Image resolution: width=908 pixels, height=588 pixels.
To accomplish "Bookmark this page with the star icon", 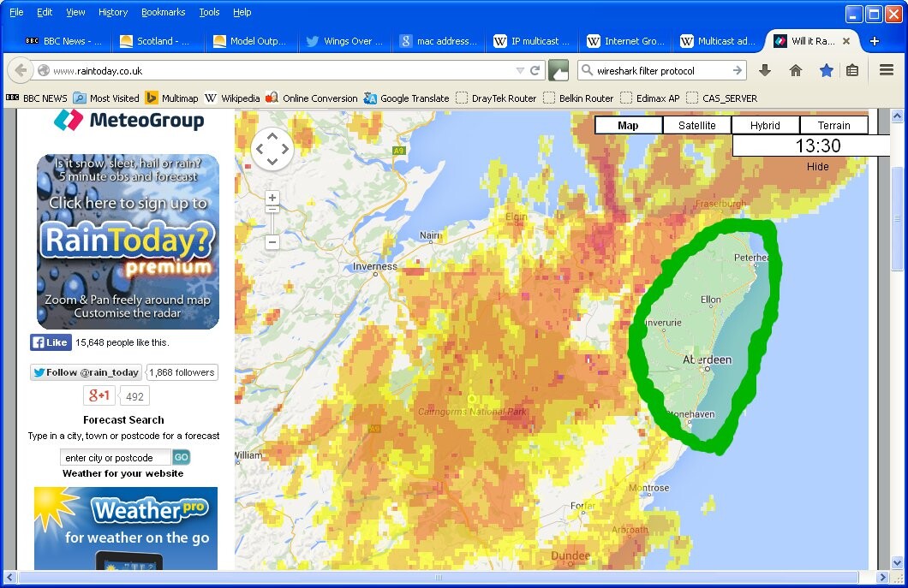I will tap(827, 70).
